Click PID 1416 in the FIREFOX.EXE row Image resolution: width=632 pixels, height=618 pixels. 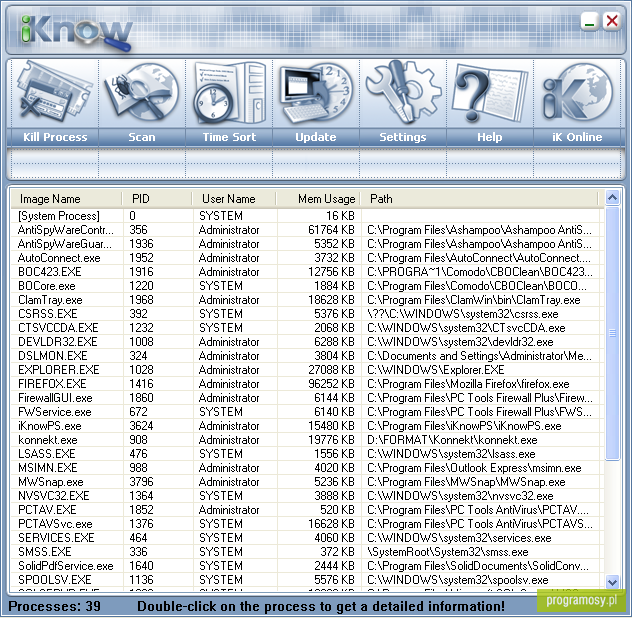(x=141, y=384)
